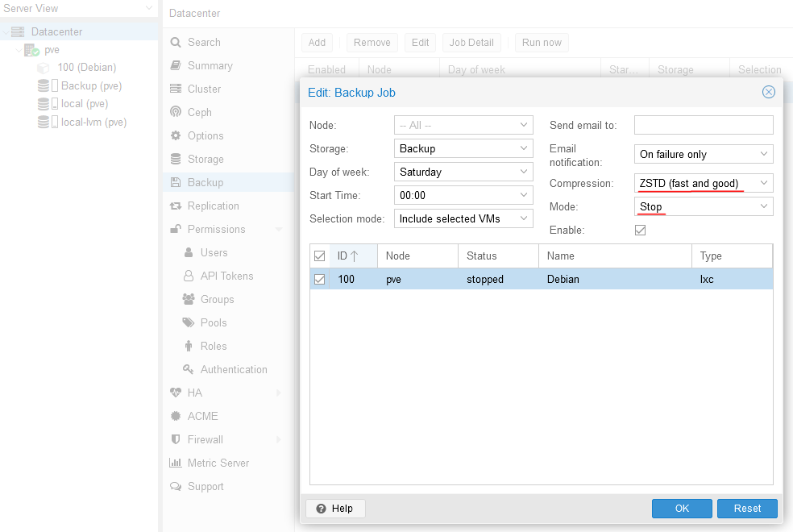Screen dimensions: 793x532
Task: Open the Storage dropdown set to Backup
Action: (524, 148)
